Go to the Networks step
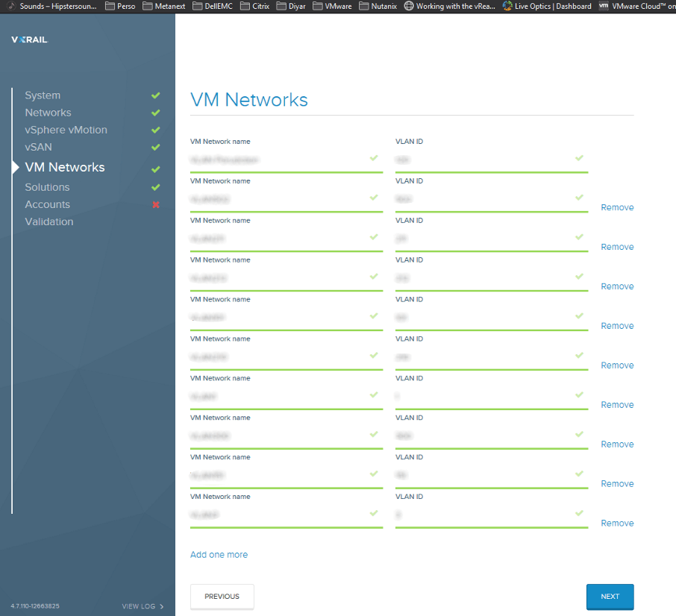 point(48,113)
